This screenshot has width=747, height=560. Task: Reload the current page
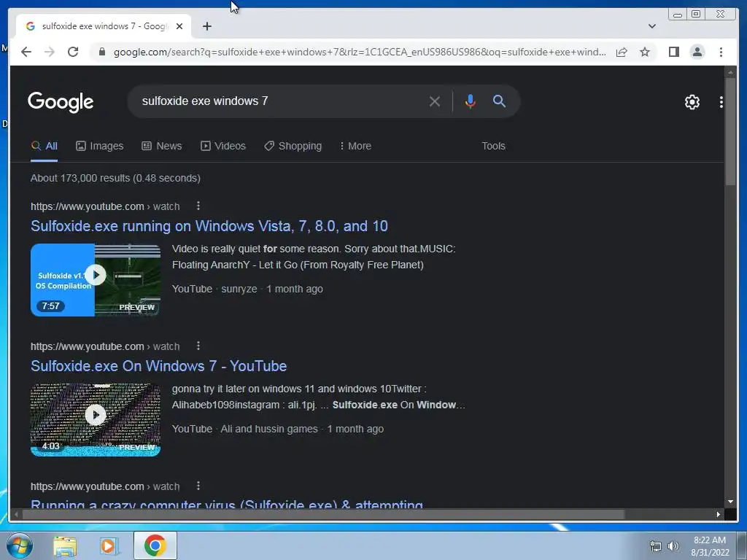point(73,52)
